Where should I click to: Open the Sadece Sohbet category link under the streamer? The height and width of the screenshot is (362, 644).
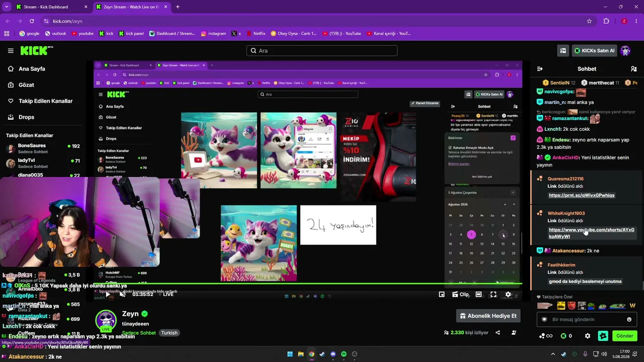coord(139,333)
